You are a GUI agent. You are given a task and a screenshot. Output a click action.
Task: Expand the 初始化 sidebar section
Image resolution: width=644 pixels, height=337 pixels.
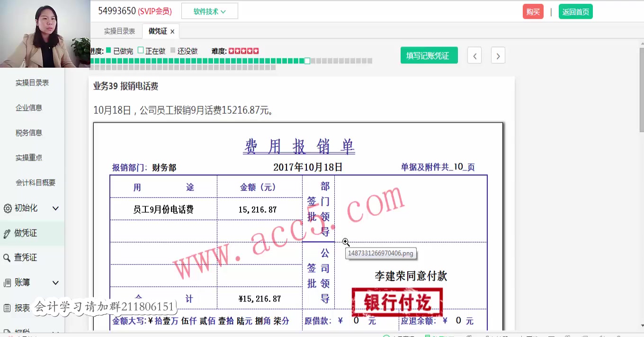(55, 208)
